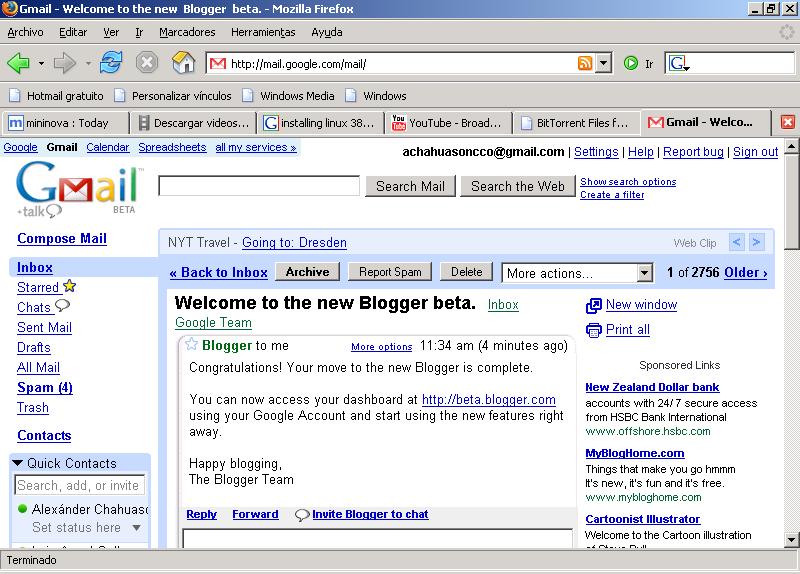This screenshot has height=574, width=800.
Task: Click the Google search engine icon
Action: (x=679, y=64)
